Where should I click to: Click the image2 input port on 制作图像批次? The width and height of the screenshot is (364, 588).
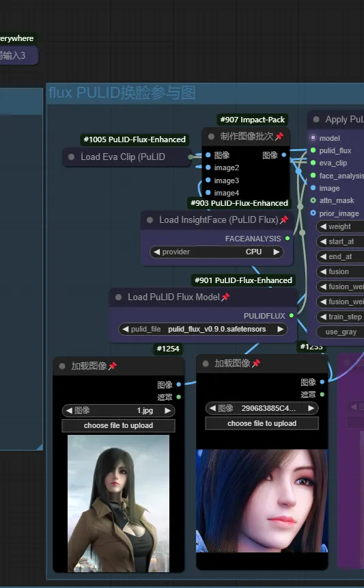click(208, 168)
